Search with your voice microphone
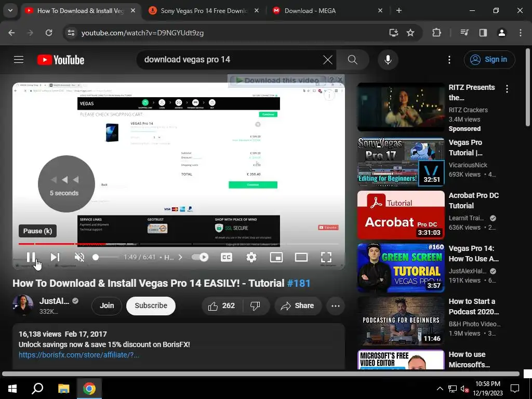 coord(388,60)
